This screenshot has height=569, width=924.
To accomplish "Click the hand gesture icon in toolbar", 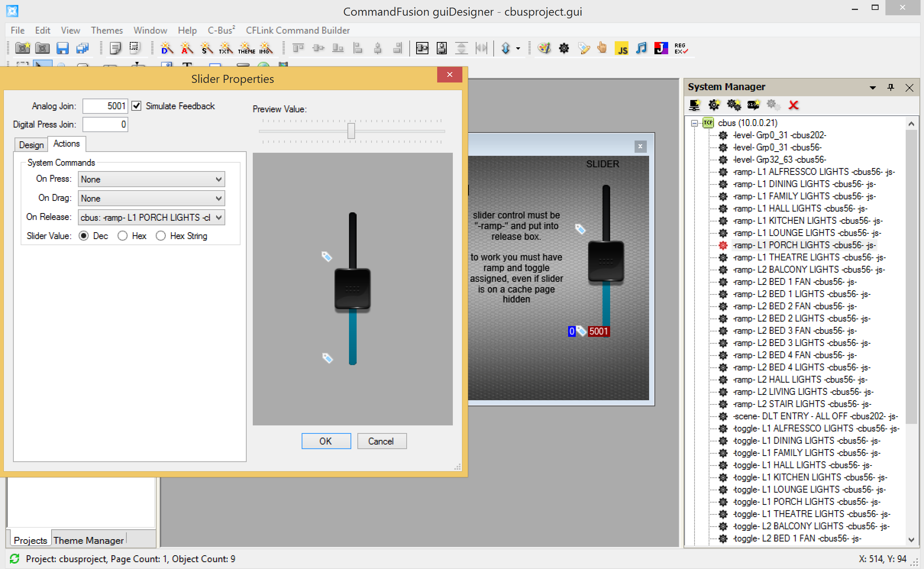I will point(602,48).
